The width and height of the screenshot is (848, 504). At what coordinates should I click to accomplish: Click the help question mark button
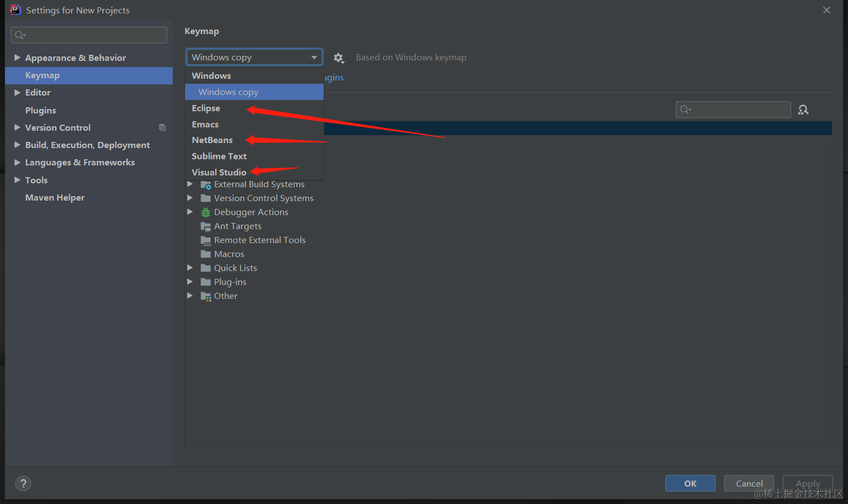point(23,483)
